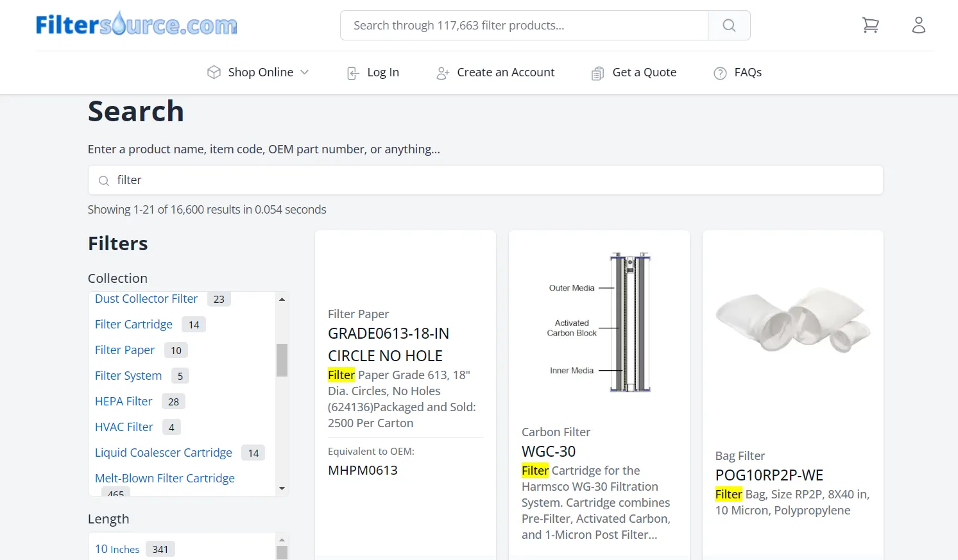
Task: Expand the Shop Online dropdown chevron
Action: click(x=305, y=72)
